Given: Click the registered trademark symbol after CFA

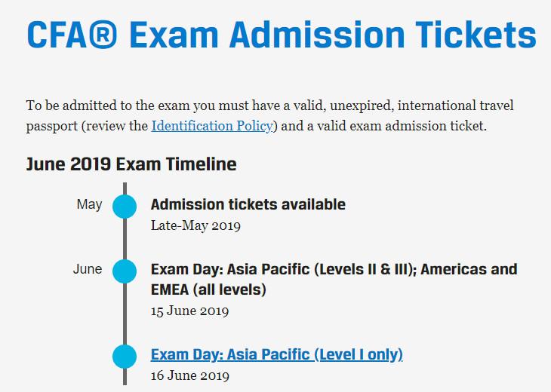Looking at the screenshot, I should [x=103, y=35].
